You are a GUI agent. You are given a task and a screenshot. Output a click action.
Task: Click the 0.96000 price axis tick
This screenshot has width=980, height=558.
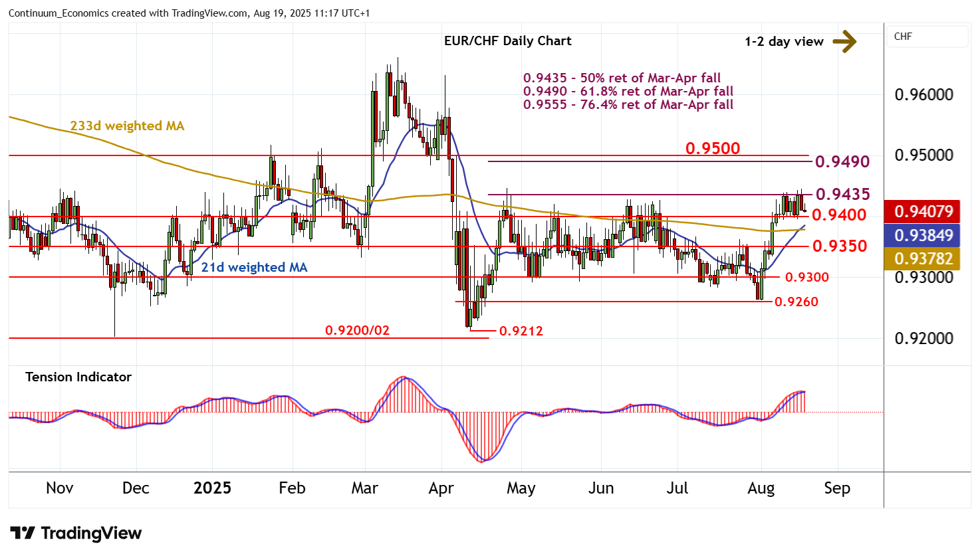[923, 94]
